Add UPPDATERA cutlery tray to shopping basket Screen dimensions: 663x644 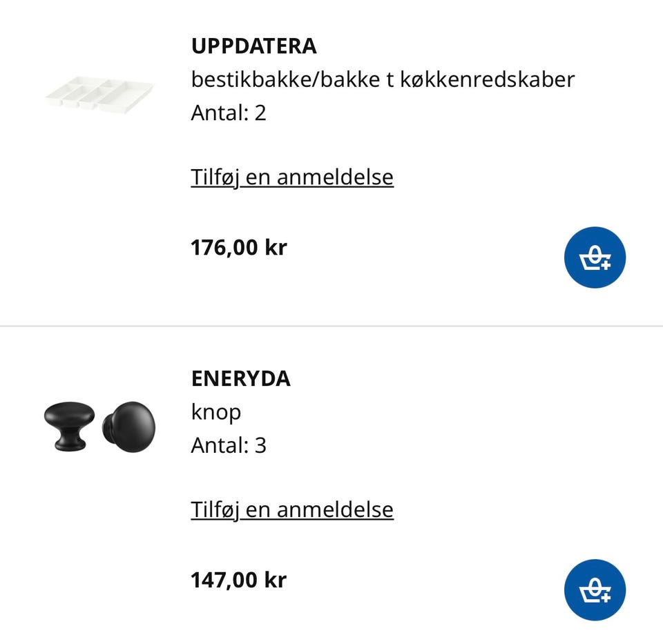click(x=595, y=257)
